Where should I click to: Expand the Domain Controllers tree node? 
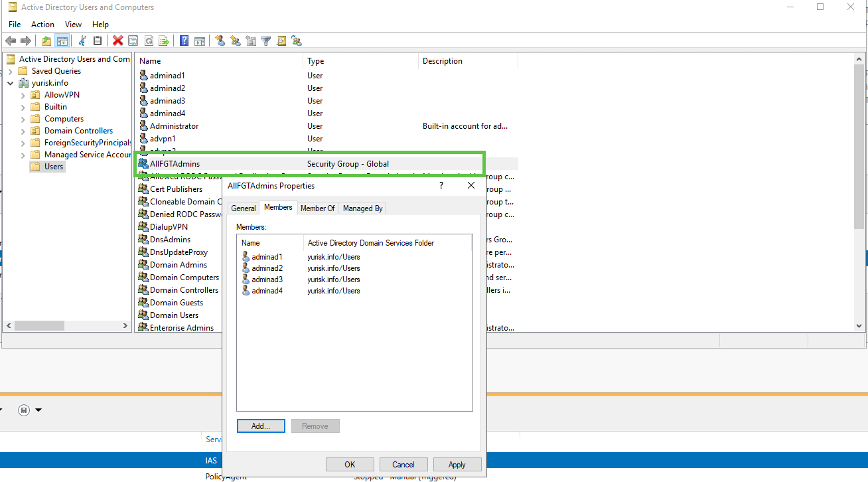(23, 131)
